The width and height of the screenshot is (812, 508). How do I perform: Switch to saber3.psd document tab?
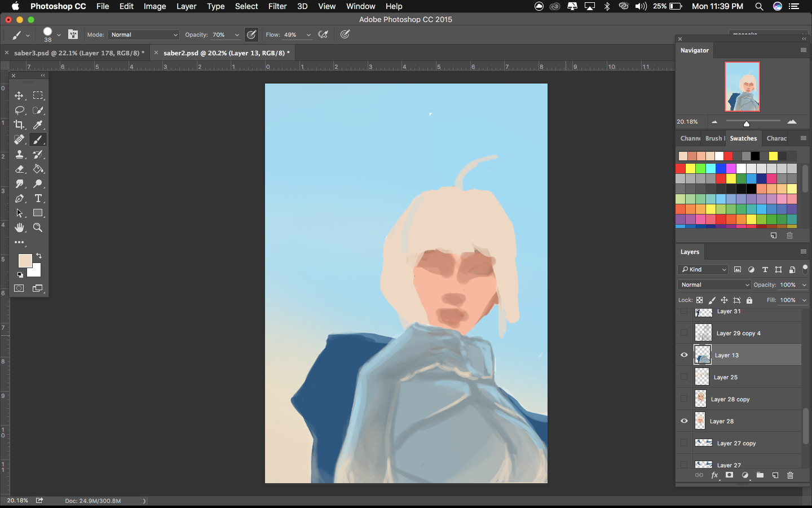(x=79, y=53)
